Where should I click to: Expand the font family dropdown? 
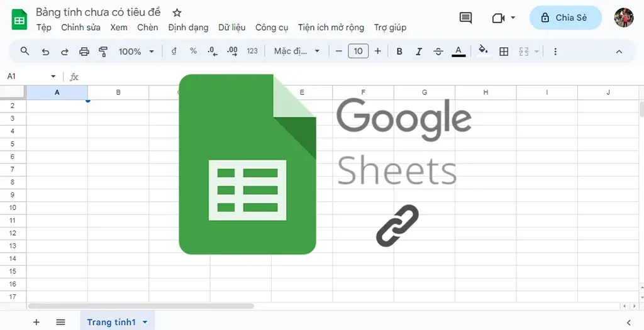coord(297,52)
